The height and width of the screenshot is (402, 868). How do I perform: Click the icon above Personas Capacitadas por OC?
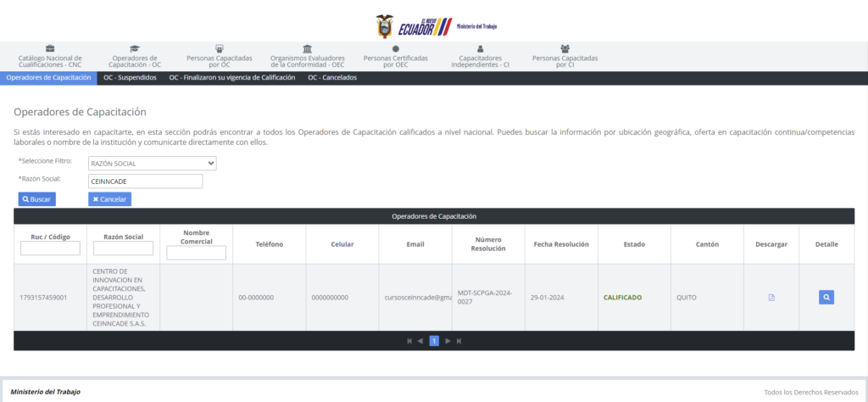pos(220,48)
